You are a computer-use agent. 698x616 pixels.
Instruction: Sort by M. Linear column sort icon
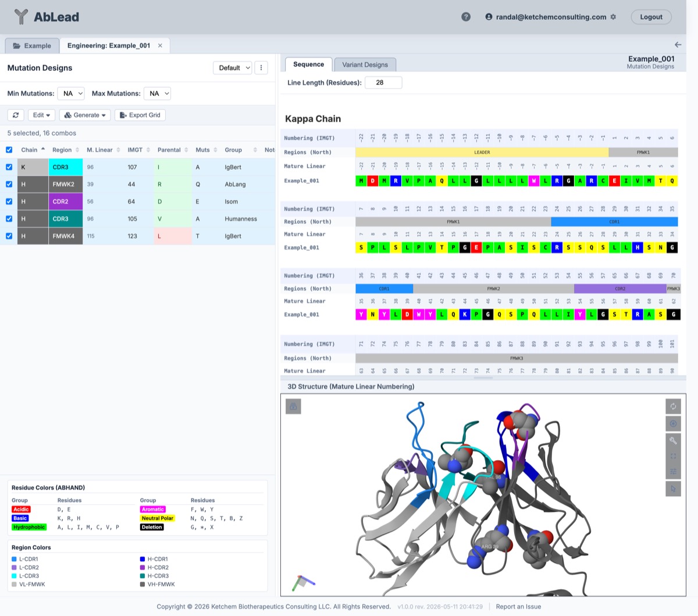(x=118, y=150)
